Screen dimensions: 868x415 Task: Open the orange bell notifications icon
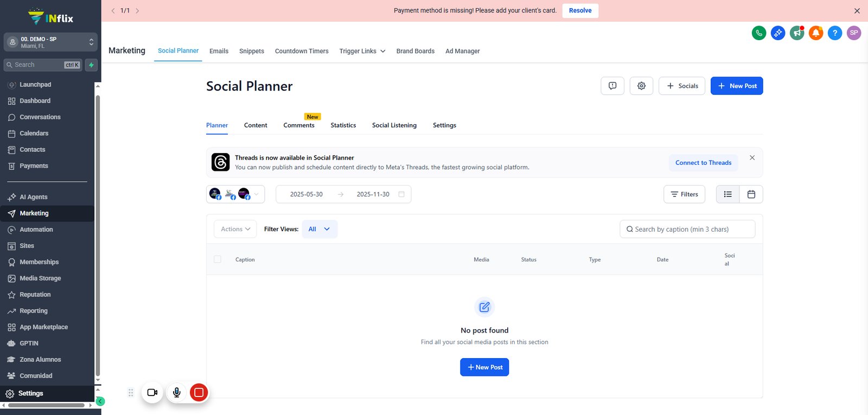click(x=816, y=33)
